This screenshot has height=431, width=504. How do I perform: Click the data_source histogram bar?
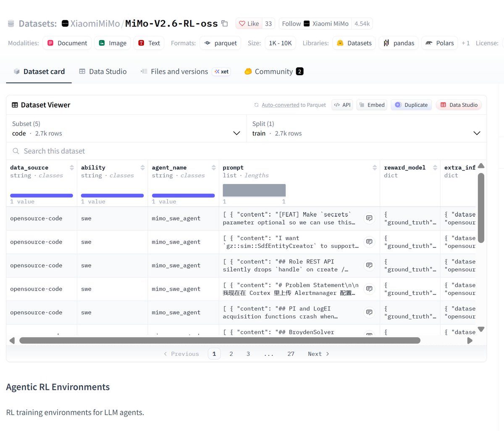pyautogui.click(x=42, y=195)
